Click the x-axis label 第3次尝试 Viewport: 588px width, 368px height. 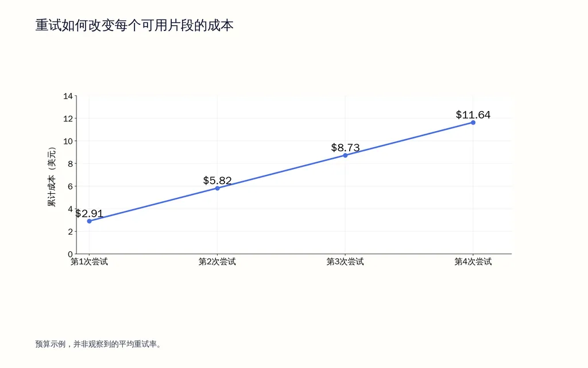[345, 262]
